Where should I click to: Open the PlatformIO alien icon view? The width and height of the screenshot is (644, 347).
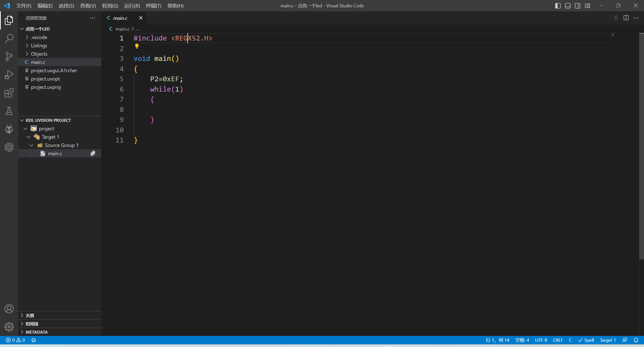(x=9, y=129)
